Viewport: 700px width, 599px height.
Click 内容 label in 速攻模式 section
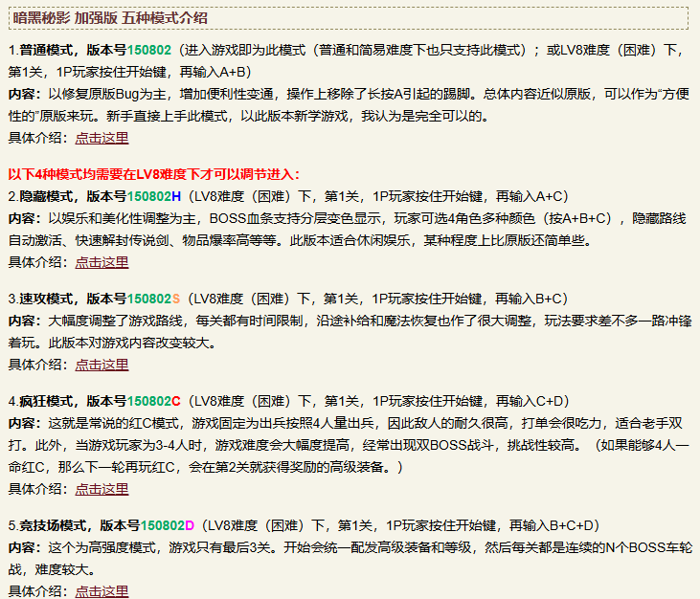pyautogui.click(x=25, y=321)
